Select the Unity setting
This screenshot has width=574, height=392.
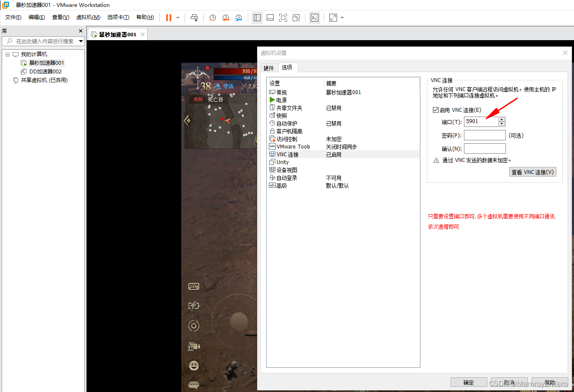click(x=282, y=162)
